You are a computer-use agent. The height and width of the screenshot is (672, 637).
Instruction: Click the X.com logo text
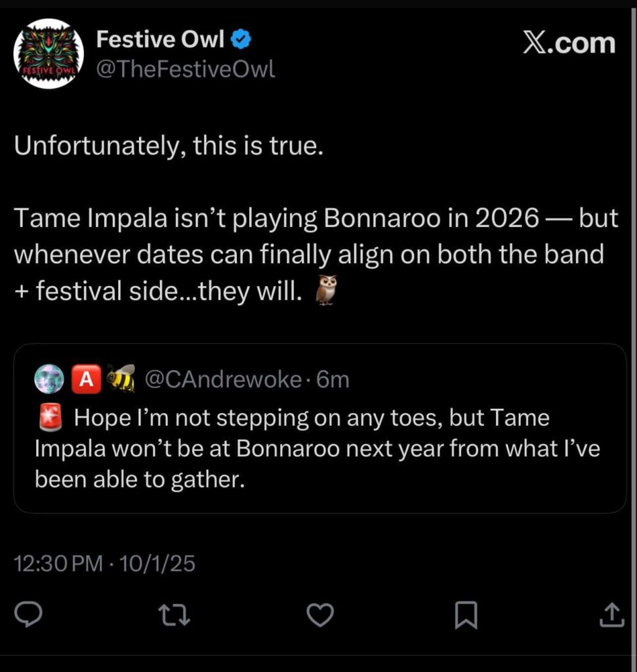[569, 43]
